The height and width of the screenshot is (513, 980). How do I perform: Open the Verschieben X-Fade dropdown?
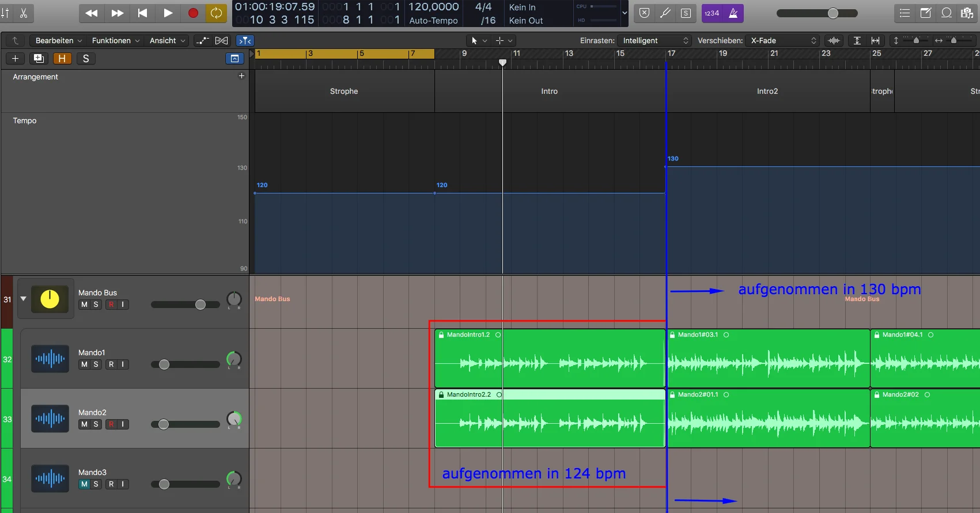point(782,40)
